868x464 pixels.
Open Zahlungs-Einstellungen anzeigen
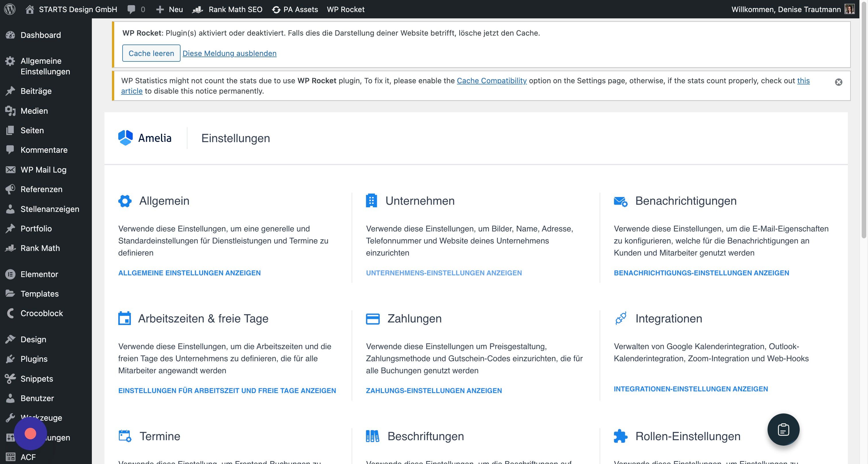[434, 390]
